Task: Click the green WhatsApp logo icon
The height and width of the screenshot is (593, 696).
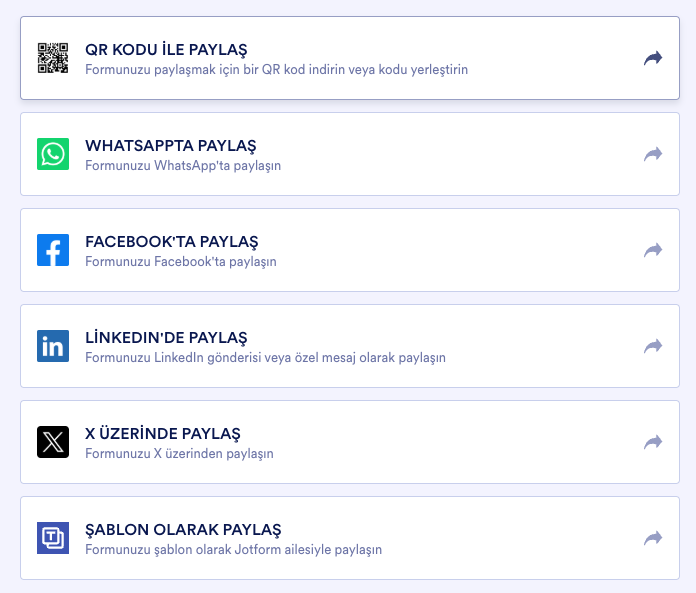Action: click(53, 154)
